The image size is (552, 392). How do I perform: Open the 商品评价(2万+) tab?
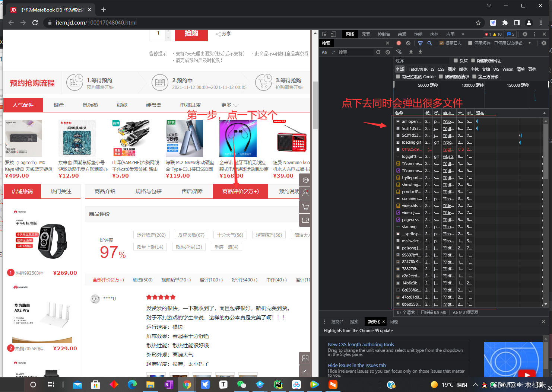pos(241,191)
